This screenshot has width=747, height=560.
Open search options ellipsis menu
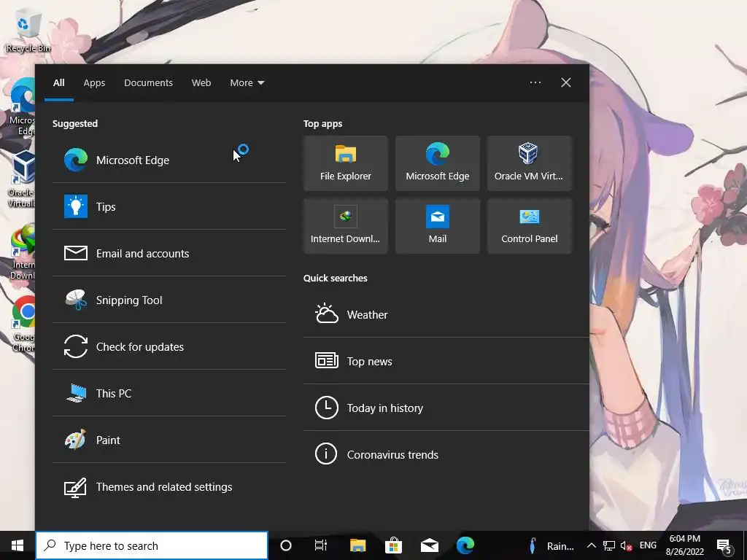[x=535, y=82]
